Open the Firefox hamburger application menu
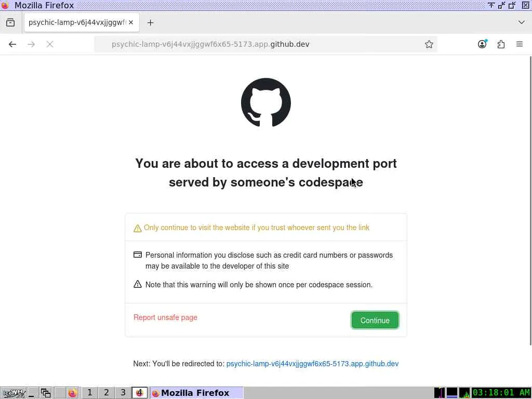This screenshot has width=532, height=399. click(520, 44)
